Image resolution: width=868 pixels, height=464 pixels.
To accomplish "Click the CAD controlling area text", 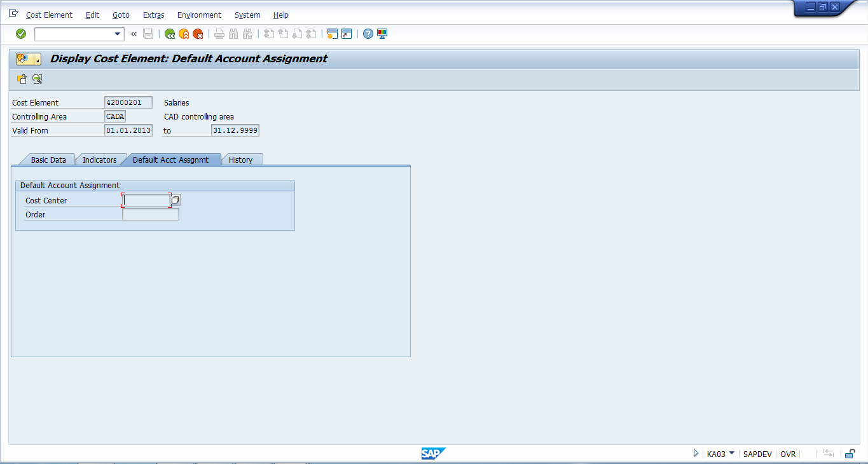I will (198, 116).
